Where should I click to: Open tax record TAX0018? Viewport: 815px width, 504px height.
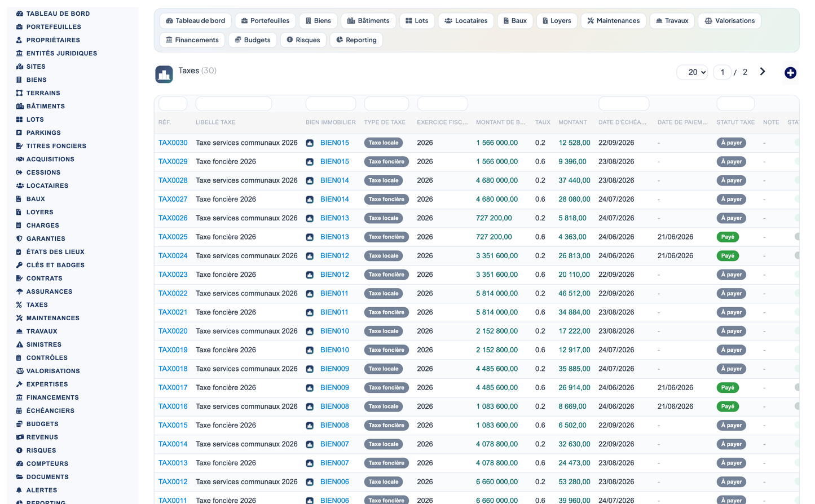coord(173,369)
